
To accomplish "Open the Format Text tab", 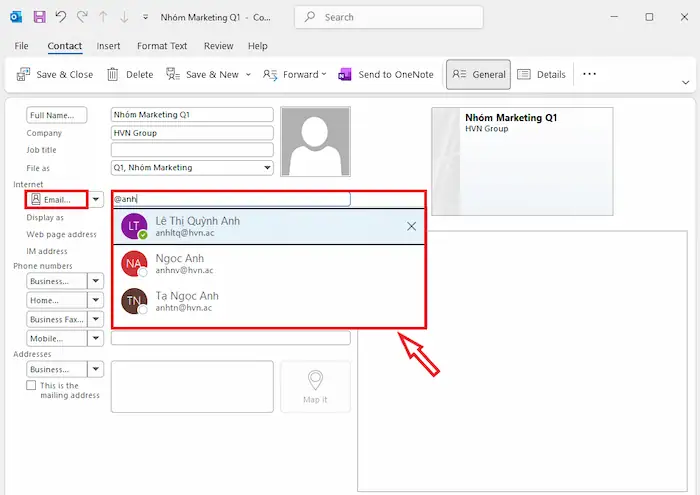I will (162, 46).
